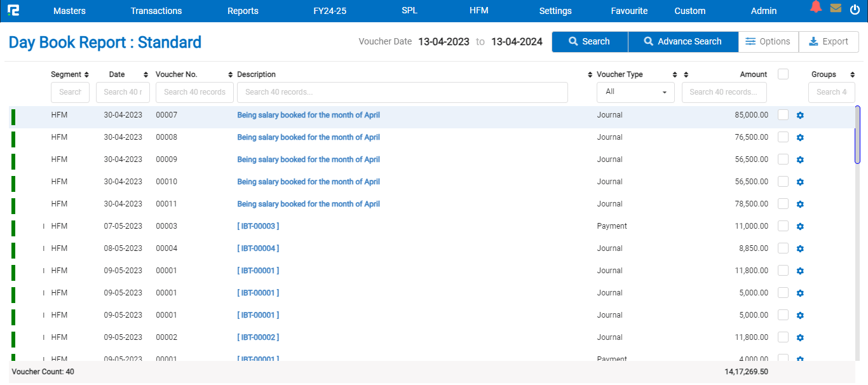Tick checkbox for 85,000.00 salary row
The image size is (868, 385).
(x=783, y=115)
